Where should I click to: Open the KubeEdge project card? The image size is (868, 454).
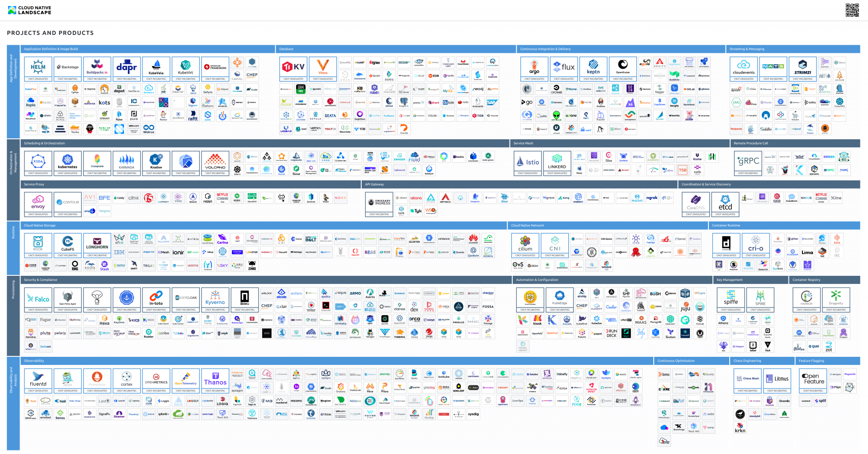[560, 300]
